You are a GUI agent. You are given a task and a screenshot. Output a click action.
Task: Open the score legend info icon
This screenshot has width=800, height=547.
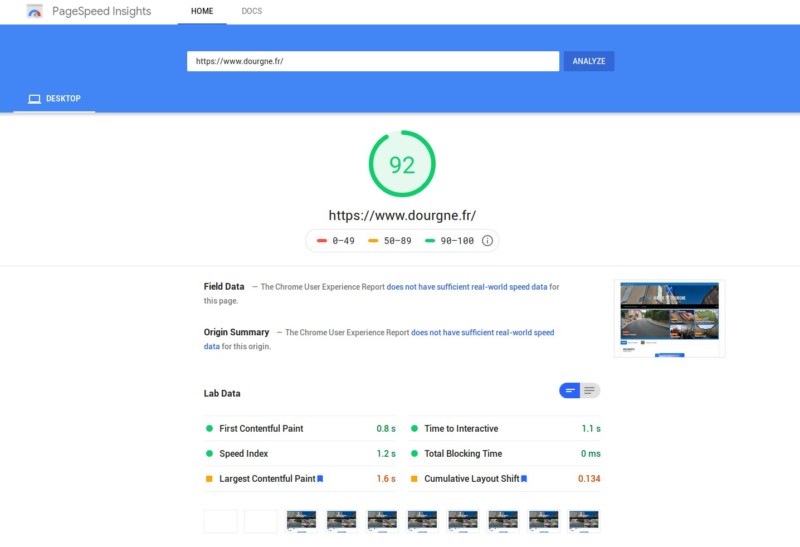(x=487, y=240)
